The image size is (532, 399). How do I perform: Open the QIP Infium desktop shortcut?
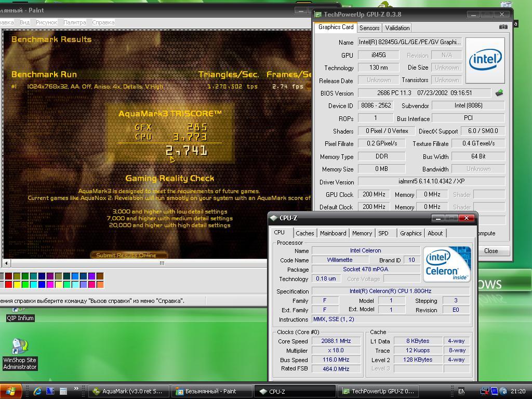[x=20, y=314]
